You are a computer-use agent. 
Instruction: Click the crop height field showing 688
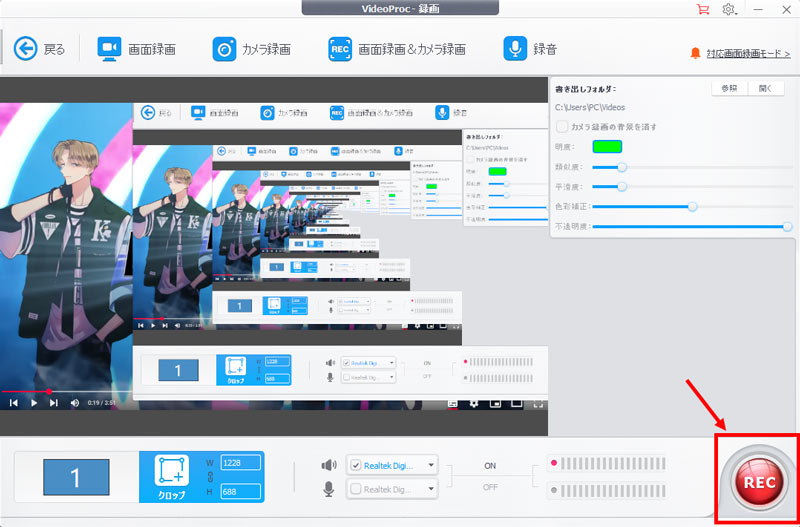[x=240, y=492]
